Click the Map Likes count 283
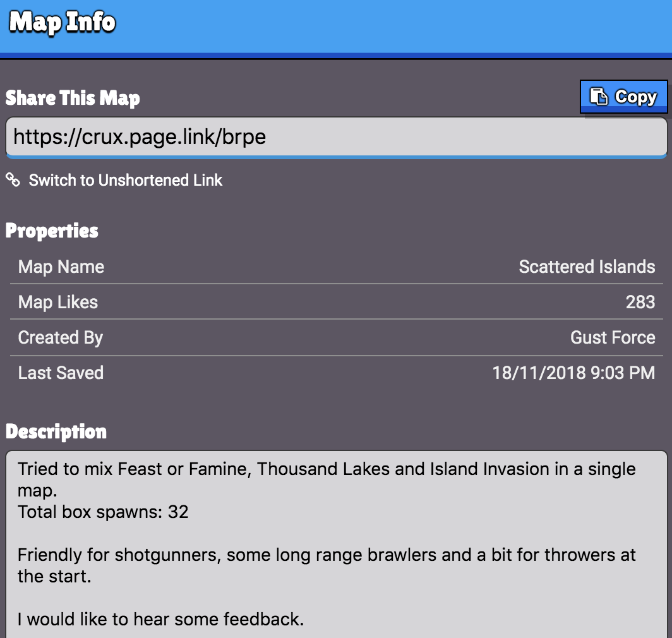 640,303
